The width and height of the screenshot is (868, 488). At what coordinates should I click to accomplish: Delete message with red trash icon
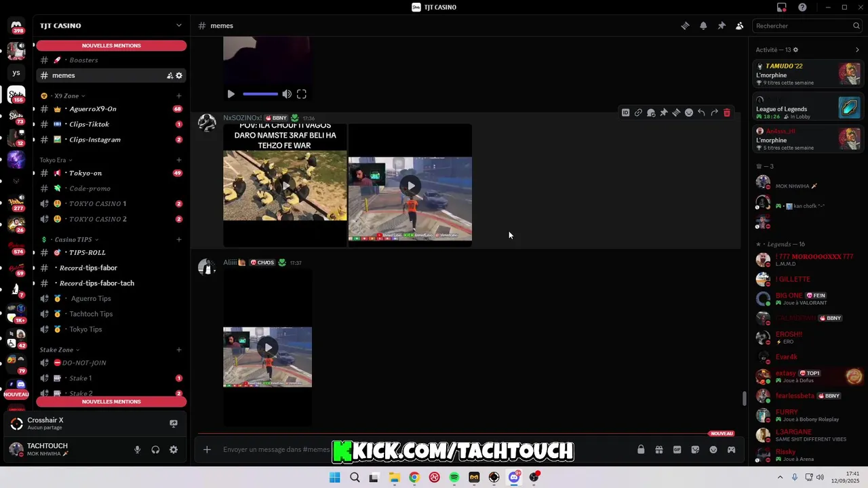click(x=727, y=113)
